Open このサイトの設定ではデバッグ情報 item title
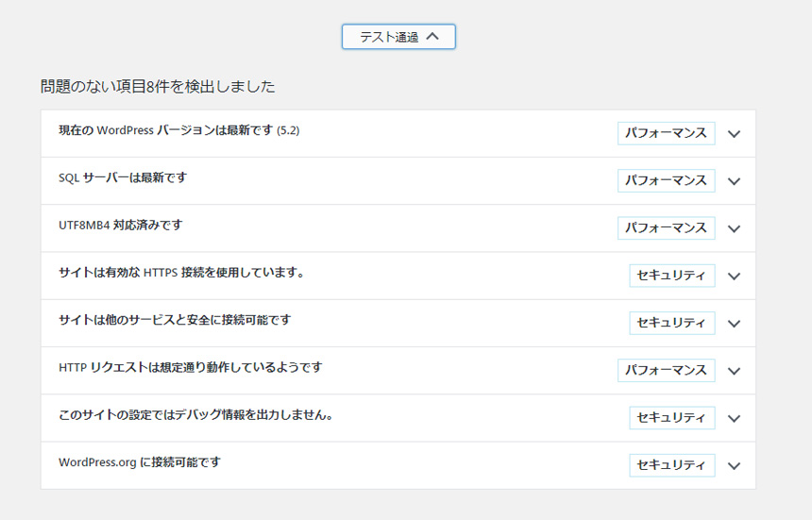The width and height of the screenshot is (812, 520). [195, 415]
